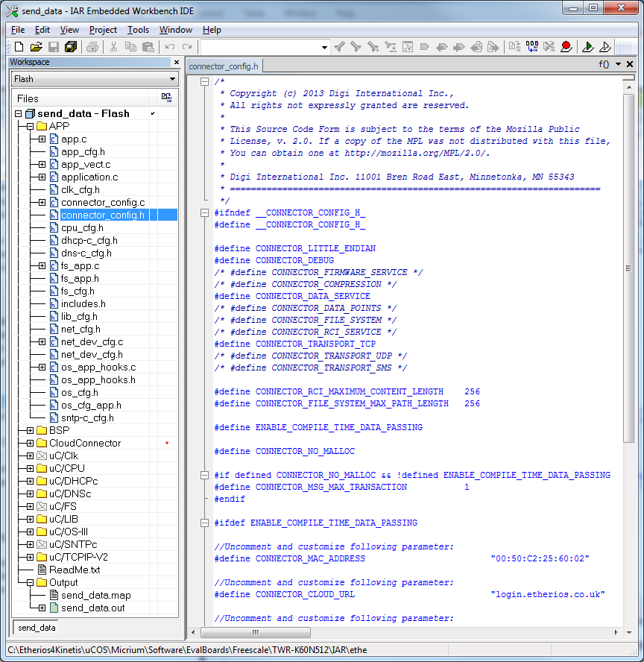Expand the BSP folder in tree
The image size is (644, 662).
[30, 431]
